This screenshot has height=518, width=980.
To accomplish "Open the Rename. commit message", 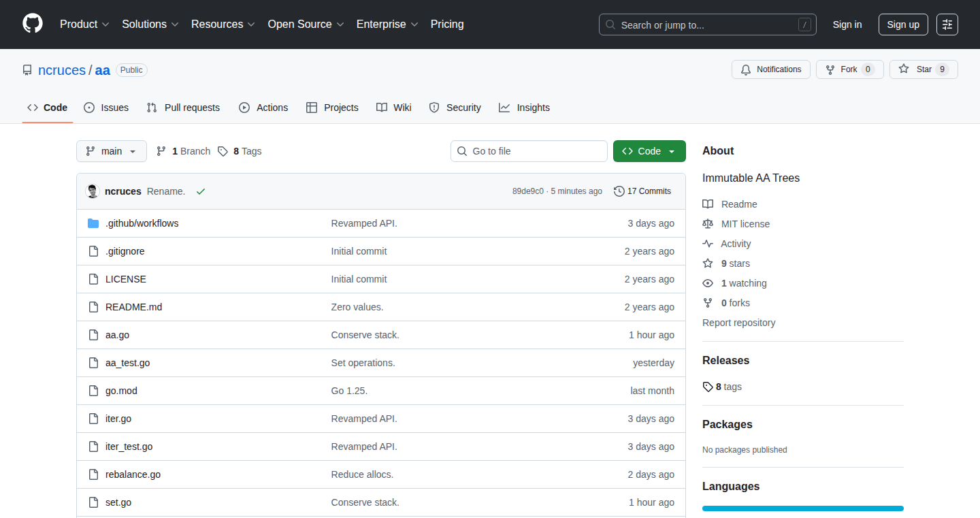I will (x=166, y=191).
